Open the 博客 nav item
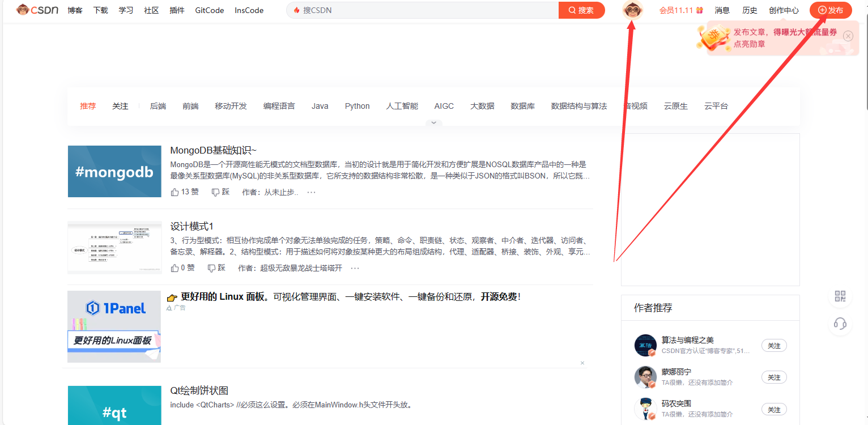The height and width of the screenshot is (425, 868). pos(75,10)
